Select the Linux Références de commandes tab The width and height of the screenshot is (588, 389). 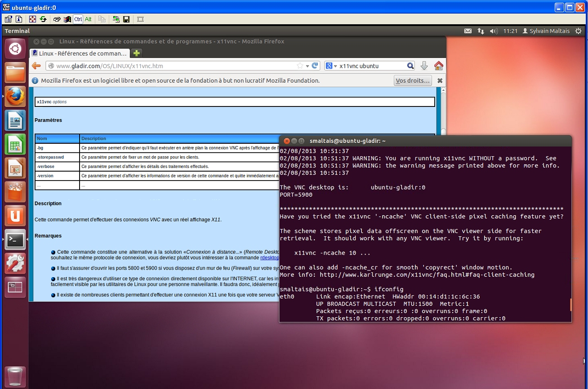(x=79, y=53)
